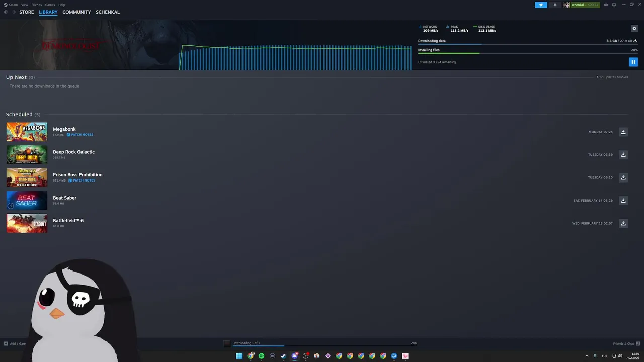Open Steam announcements megaphone button
Screen dimensions: 644x362
[x=541, y=5]
